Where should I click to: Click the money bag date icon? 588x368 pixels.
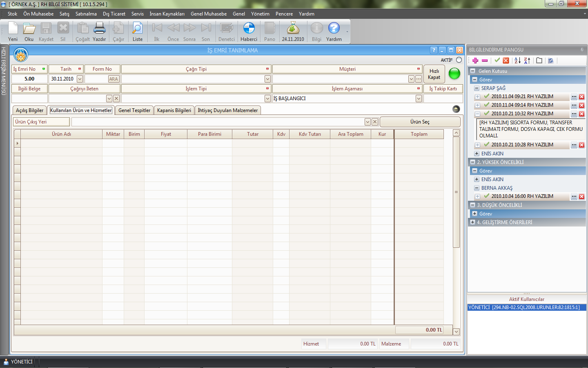coord(293,29)
